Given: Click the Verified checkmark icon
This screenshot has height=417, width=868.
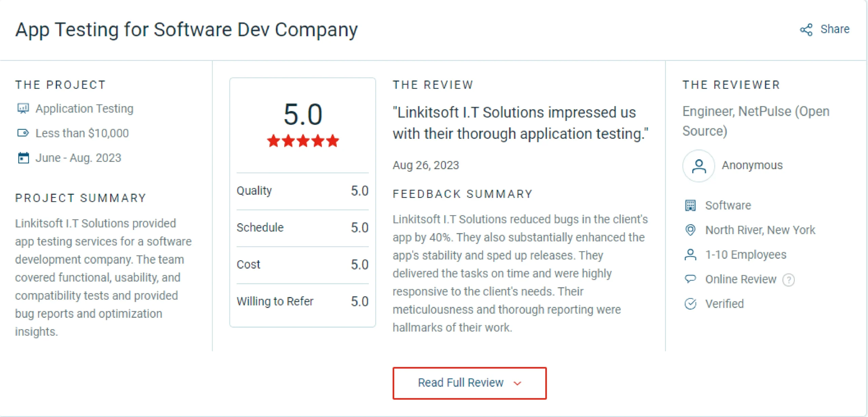Looking at the screenshot, I should [690, 304].
